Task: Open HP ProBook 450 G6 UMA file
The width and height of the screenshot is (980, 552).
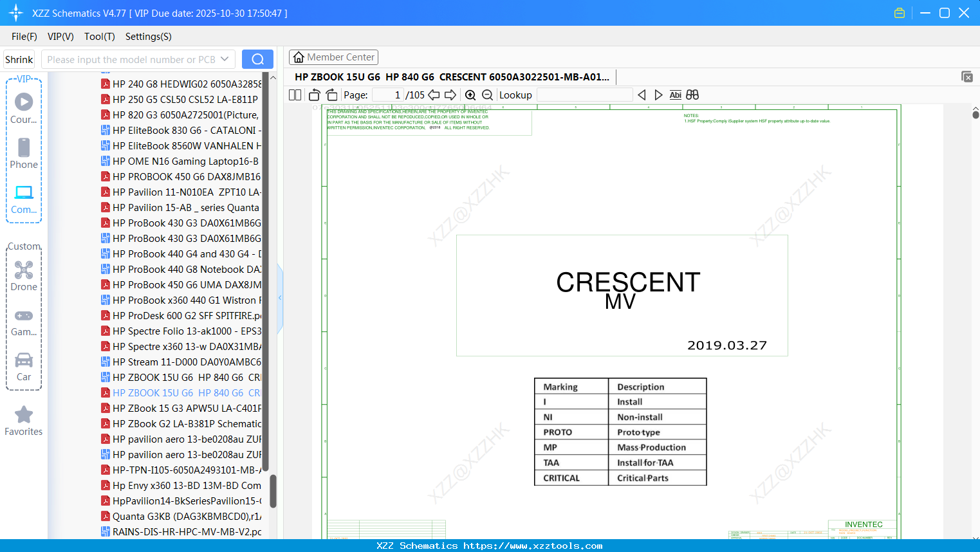Action: point(181,284)
